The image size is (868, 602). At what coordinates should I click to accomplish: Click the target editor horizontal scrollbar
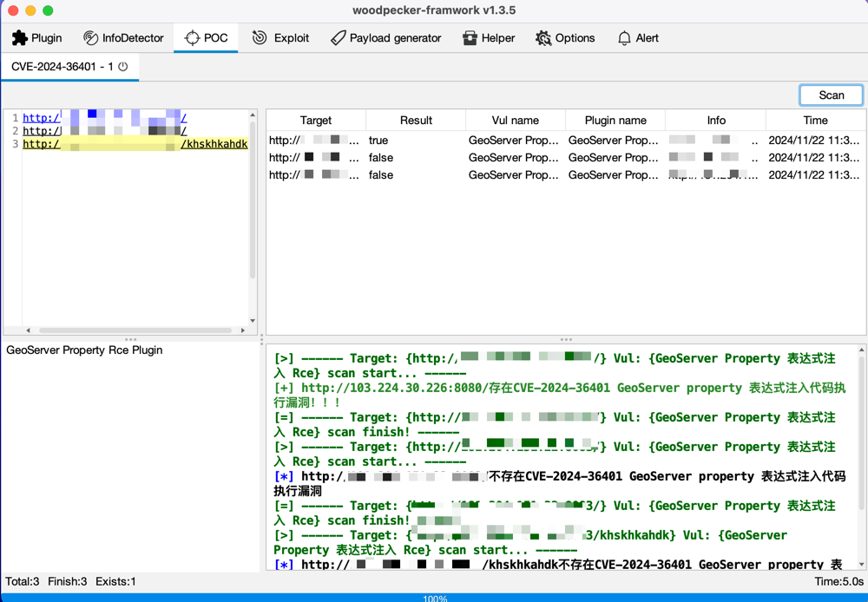point(135,330)
